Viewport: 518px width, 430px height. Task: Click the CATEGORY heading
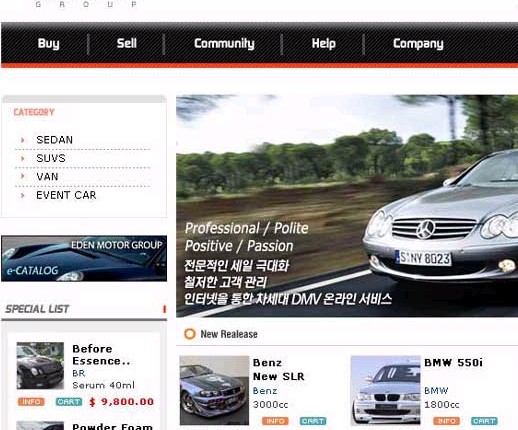pos(34,112)
